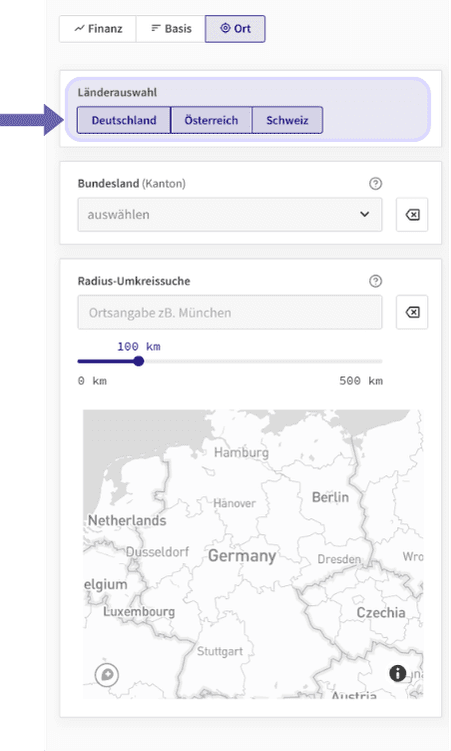Viewport: 451px width, 751px height.
Task: Click the Mapbox logo icon on the map
Action: click(107, 675)
